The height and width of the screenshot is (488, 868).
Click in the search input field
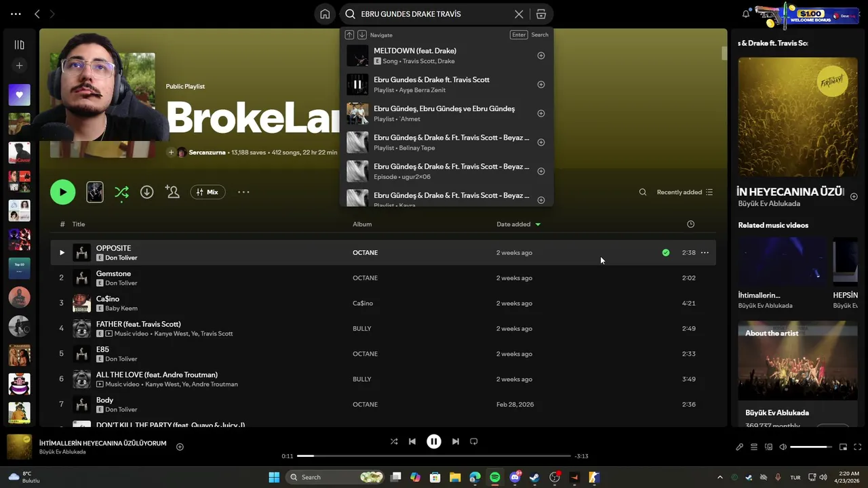pos(435,14)
